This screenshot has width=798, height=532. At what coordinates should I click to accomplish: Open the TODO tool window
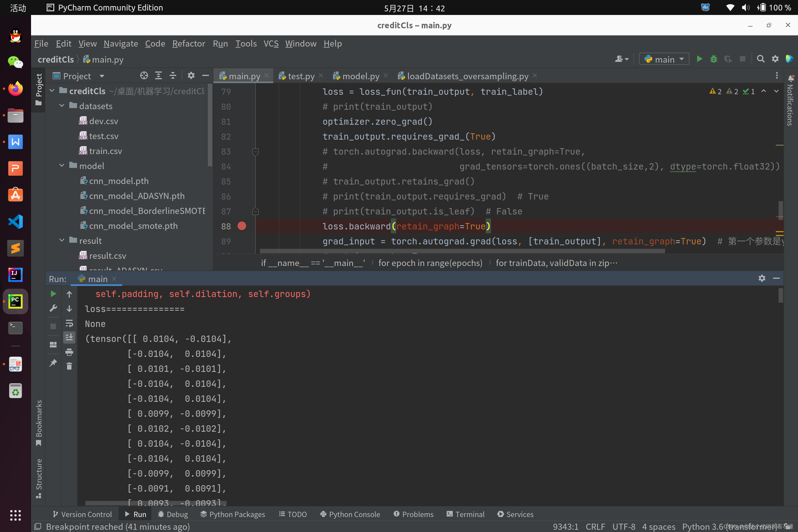click(293, 514)
